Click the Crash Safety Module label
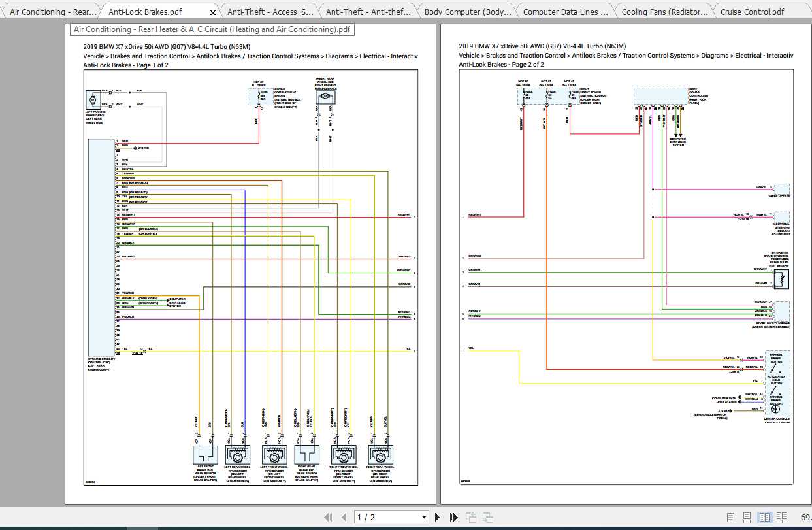The width and height of the screenshot is (812, 530). click(771, 325)
